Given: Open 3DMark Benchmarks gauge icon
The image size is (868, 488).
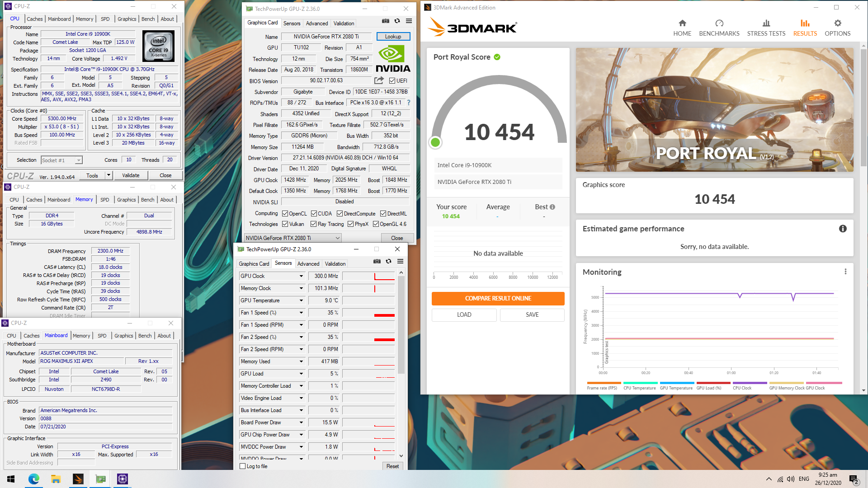Looking at the screenshot, I should 719,23.
